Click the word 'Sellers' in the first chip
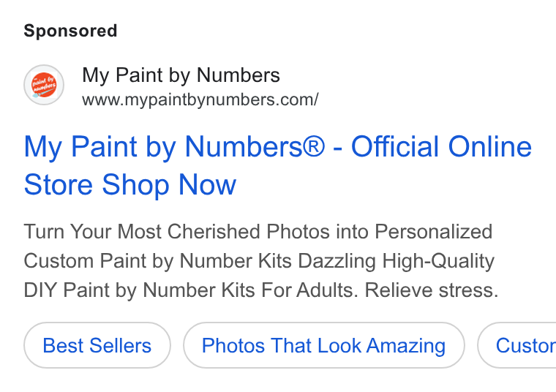This screenshot has width=556, height=392. coord(120,346)
